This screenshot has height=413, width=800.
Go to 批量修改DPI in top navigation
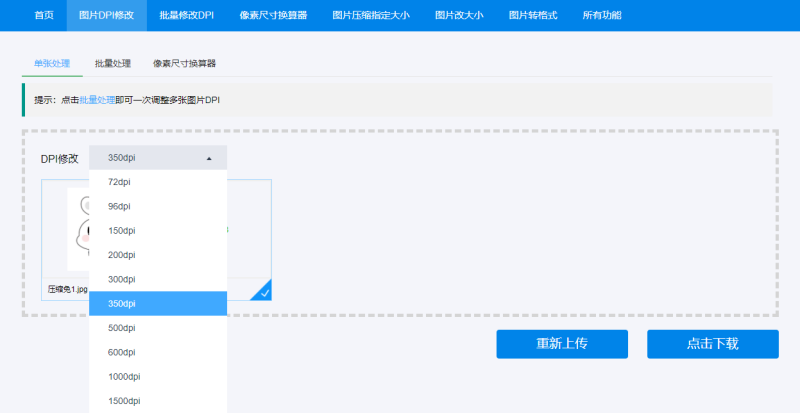tap(186, 15)
